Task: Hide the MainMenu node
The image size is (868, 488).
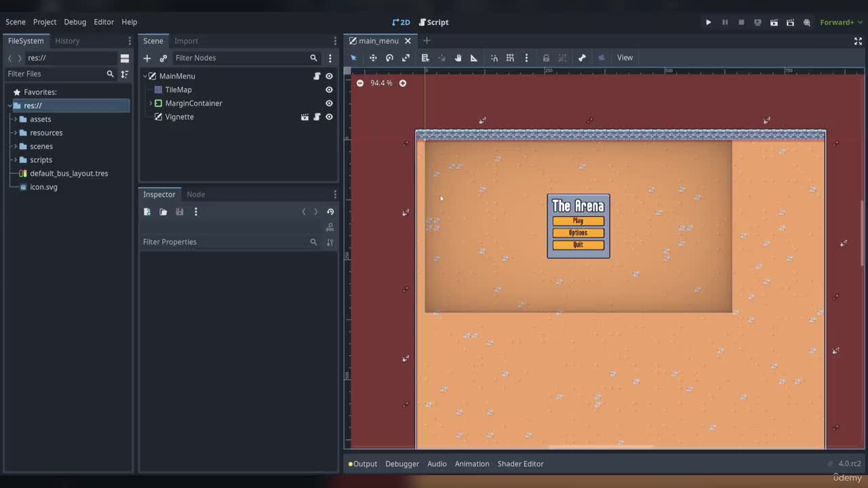Action: pos(329,76)
